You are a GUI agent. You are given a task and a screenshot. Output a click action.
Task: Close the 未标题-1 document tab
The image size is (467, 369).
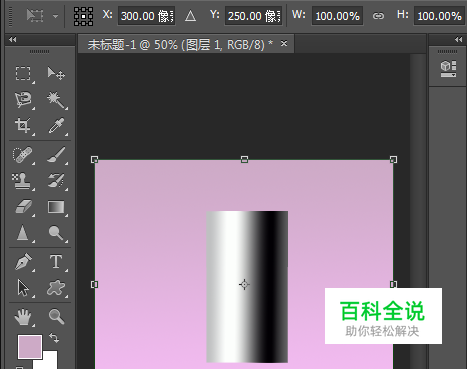(x=284, y=43)
